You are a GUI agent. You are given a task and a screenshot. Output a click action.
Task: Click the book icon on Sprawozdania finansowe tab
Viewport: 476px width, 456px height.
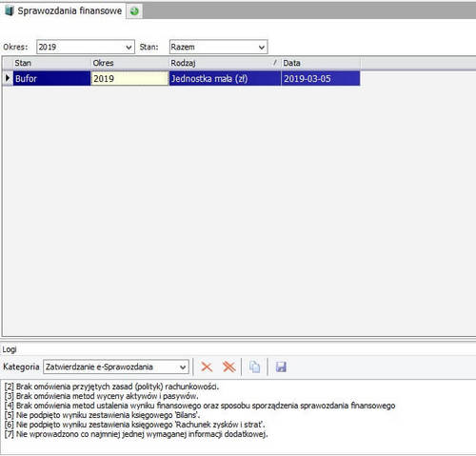pos(10,10)
